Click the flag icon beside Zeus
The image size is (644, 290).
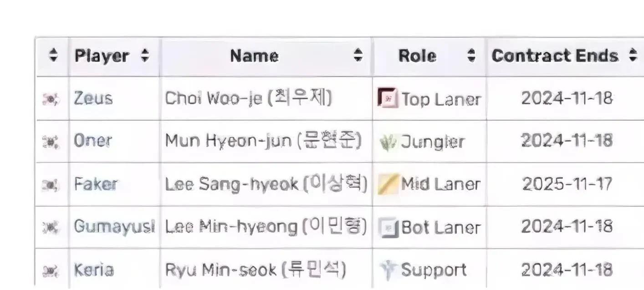[x=51, y=99]
